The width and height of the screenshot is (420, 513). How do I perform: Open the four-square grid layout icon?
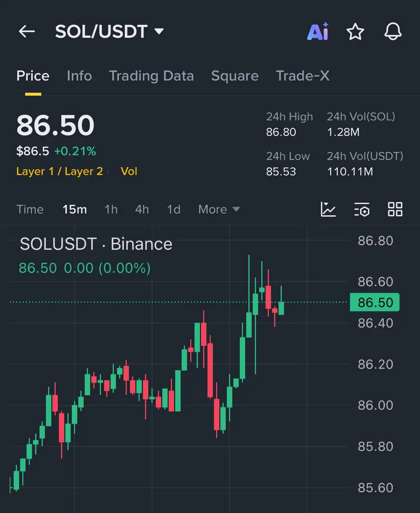click(395, 209)
